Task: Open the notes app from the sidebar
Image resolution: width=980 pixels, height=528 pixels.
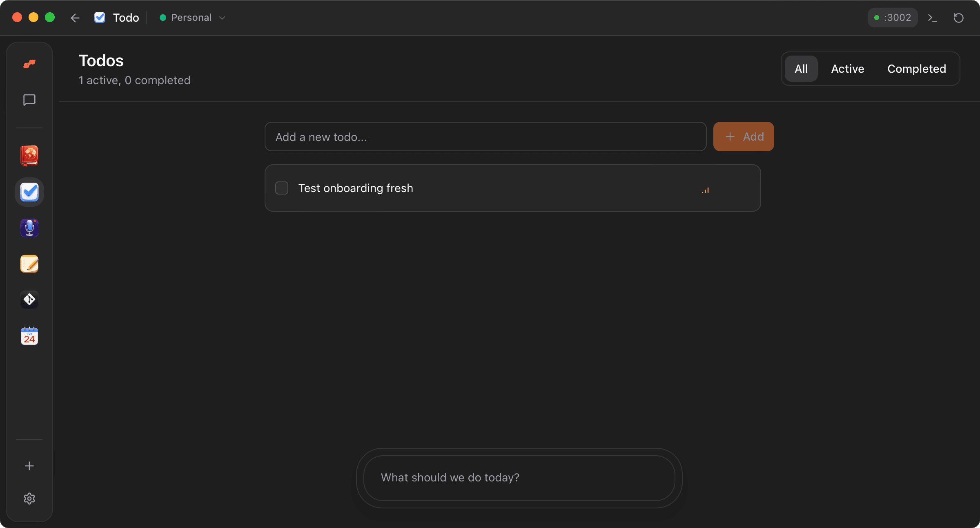Action: (29, 264)
